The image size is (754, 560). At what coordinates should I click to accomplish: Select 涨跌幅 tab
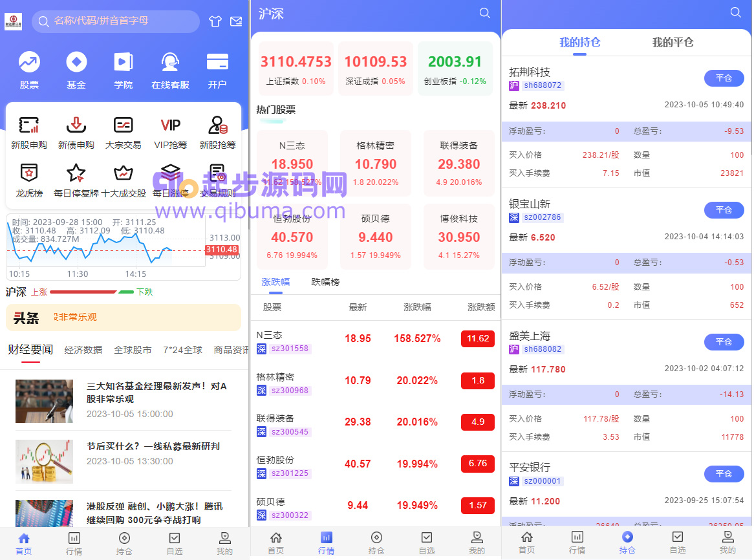click(x=275, y=282)
